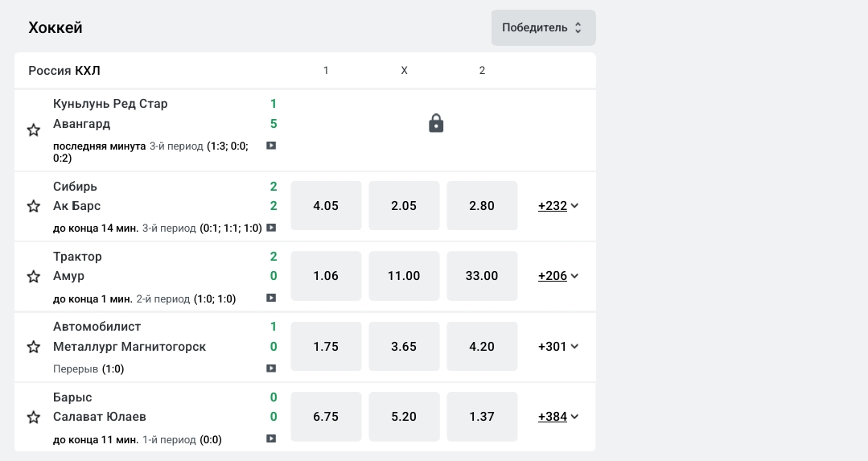Image resolution: width=868 pixels, height=461 pixels.
Task: Pick Салават Юлаев win at 1.37
Action: pos(482,417)
